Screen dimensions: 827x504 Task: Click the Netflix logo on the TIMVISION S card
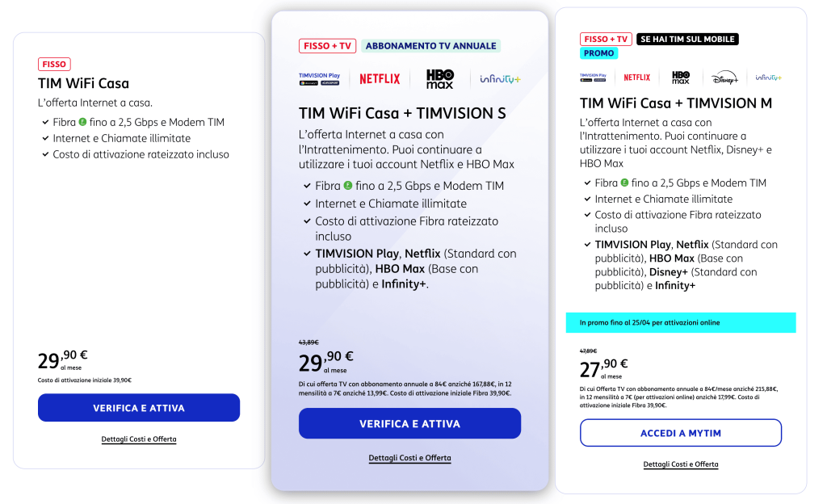(380, 78)
